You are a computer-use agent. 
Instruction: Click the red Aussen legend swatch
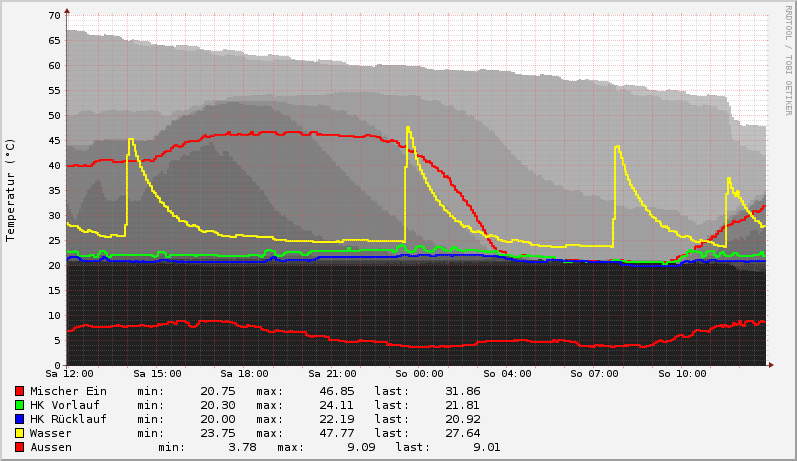[x=19, y=447]
